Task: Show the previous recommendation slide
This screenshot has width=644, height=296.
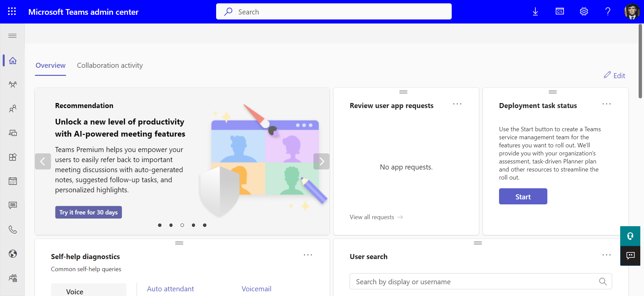Action: pos(43,161)
